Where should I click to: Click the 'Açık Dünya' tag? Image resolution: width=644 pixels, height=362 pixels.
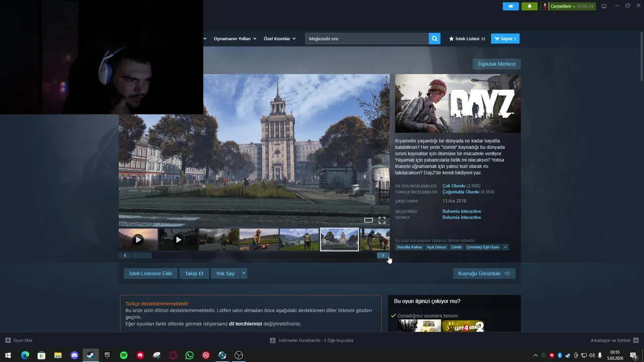coord(436,247)
